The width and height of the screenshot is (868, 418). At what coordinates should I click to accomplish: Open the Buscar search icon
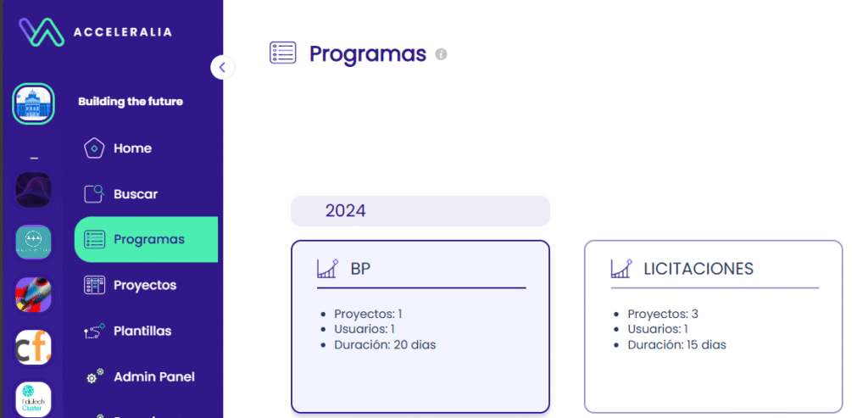(94, 194)
